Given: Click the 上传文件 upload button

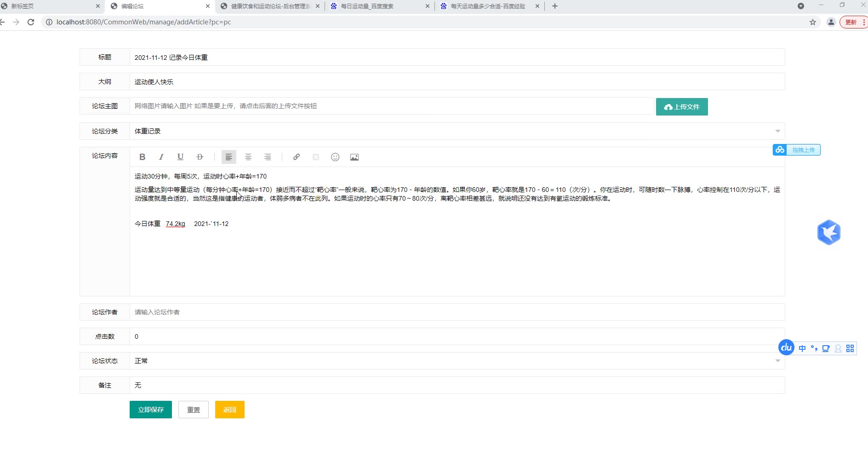Looking at the screenshot, I should [x=682, y=107].
